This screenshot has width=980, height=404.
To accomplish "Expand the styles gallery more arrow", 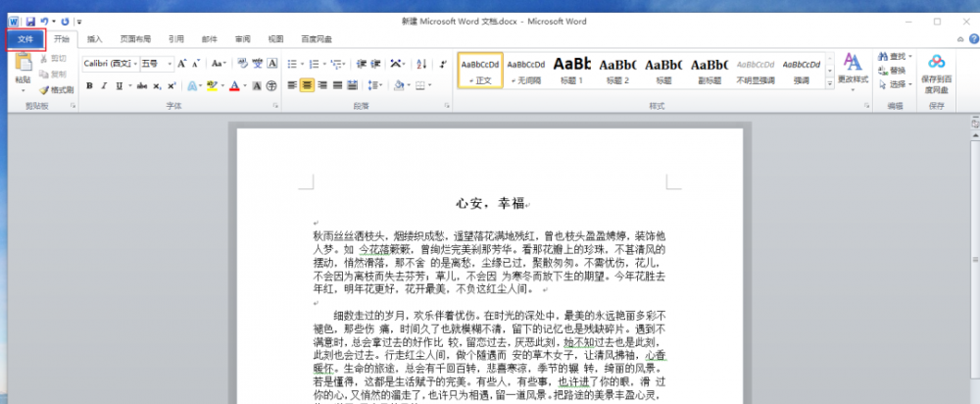I will click(x=828, y=82).
